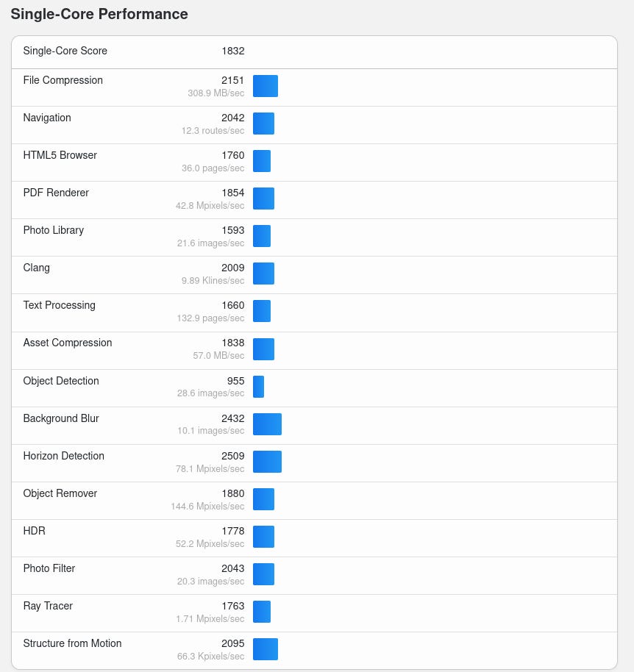Click the Ray Tracer score bar

pos(261,612)
